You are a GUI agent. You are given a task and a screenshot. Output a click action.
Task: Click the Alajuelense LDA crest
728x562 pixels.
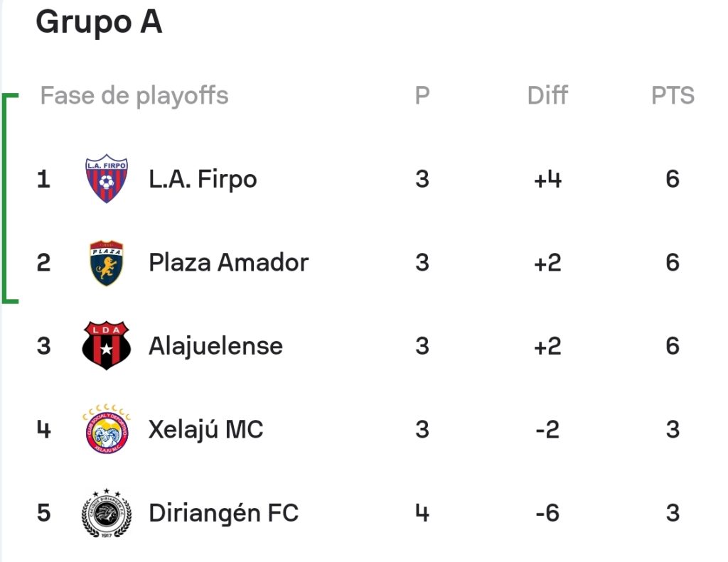107,345
